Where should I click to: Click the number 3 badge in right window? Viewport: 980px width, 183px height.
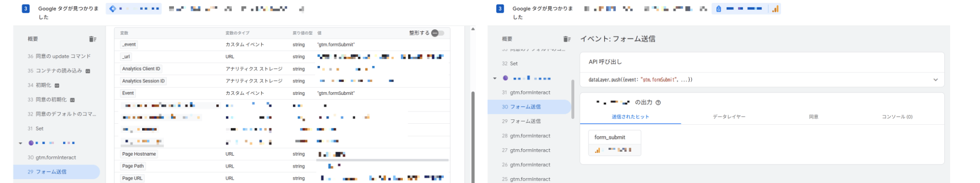pos(500,9)
